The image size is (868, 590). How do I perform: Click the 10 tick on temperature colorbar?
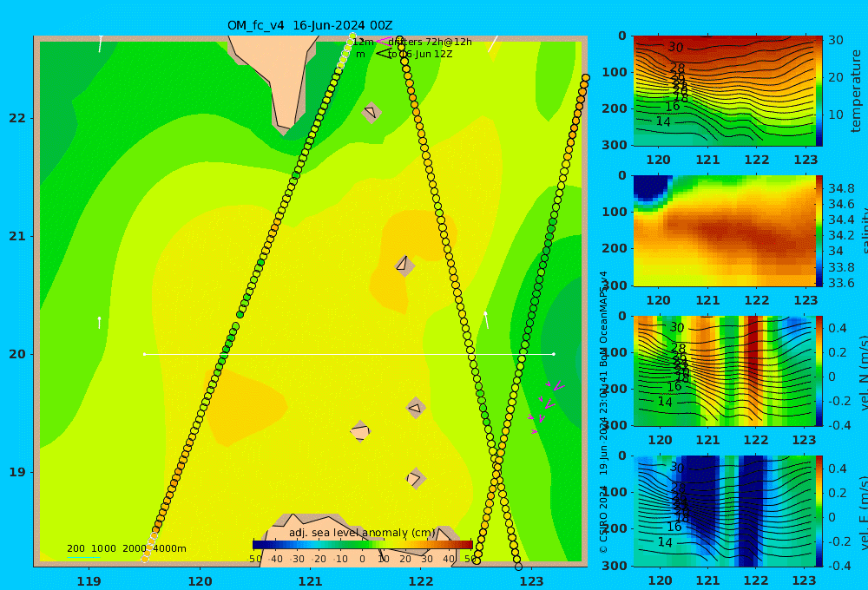point(835,115)
